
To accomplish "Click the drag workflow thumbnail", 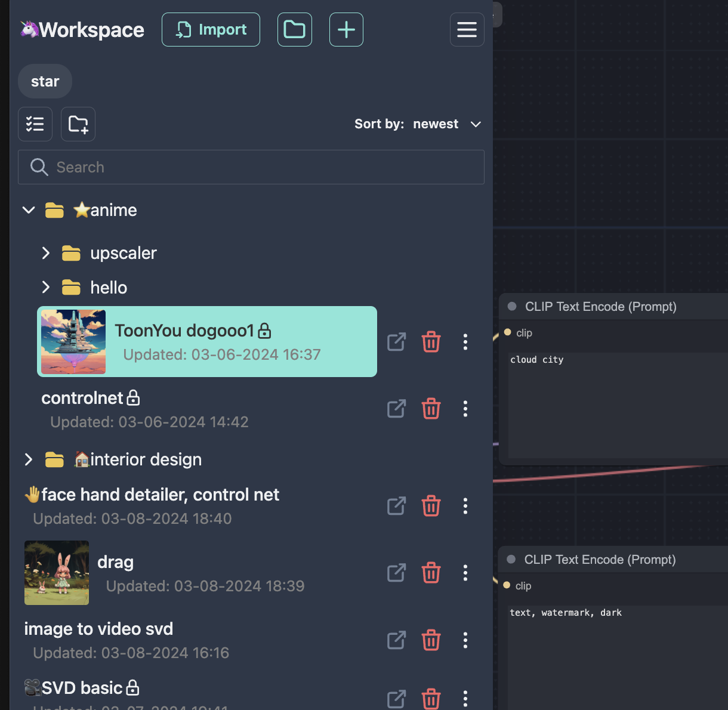I will [x=57, y=573].
